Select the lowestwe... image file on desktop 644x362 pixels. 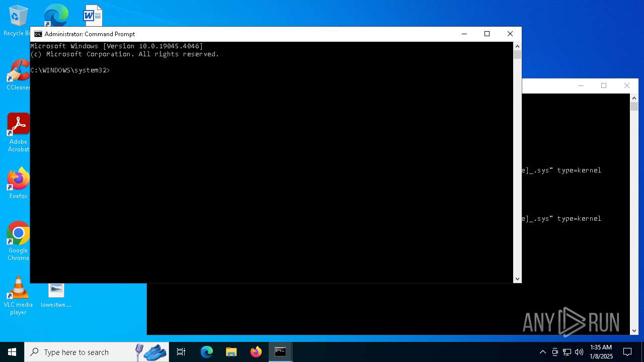tap(56, 295)
